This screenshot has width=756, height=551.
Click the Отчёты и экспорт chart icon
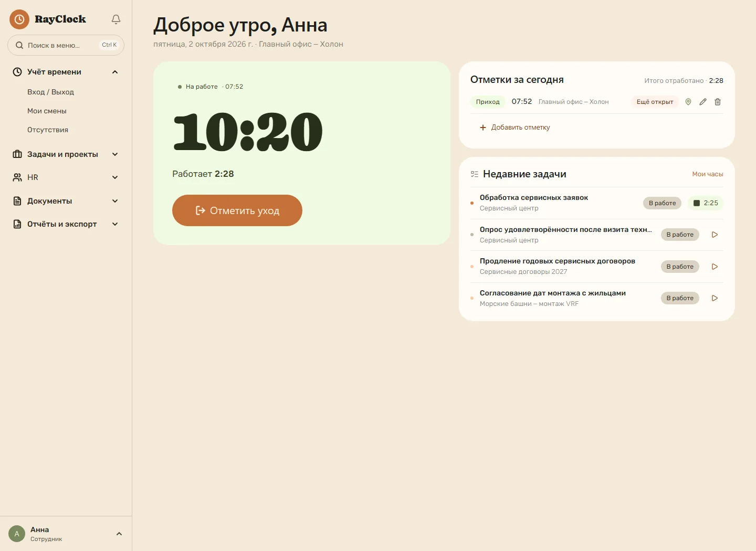(17, 224)
